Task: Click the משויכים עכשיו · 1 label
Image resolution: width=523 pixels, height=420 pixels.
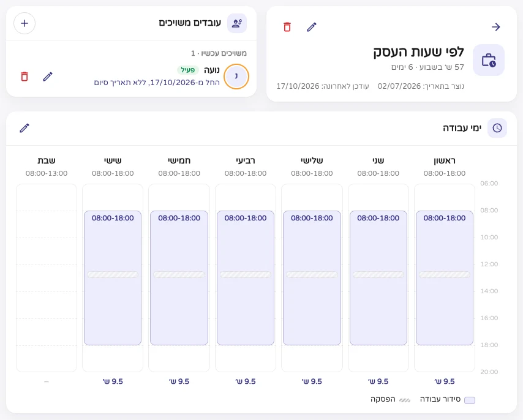Action: (x=219, y=53)
